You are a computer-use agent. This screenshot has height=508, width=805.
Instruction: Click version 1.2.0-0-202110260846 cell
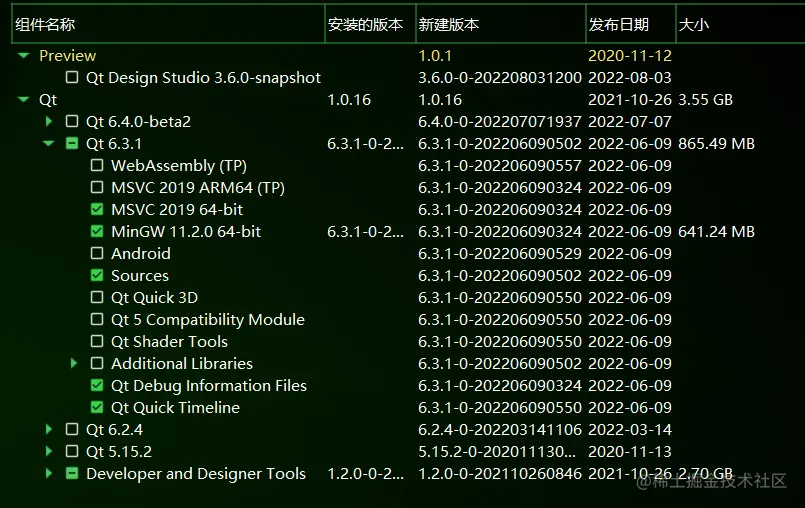tap(500, 474)
